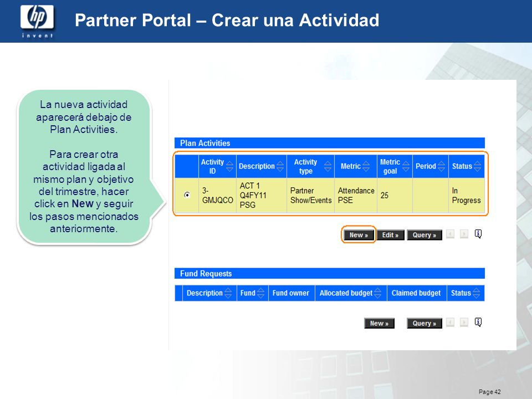Sort by Metric goal using its arrows

point(406,166)
